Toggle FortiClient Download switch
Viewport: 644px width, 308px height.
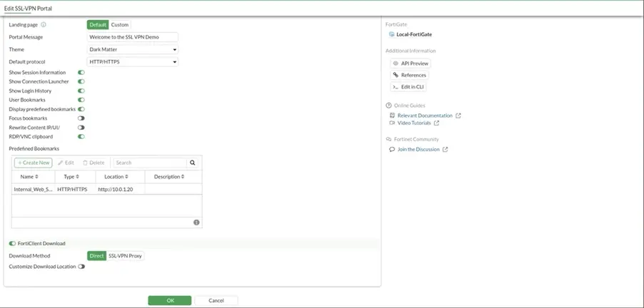pos(12,244)
